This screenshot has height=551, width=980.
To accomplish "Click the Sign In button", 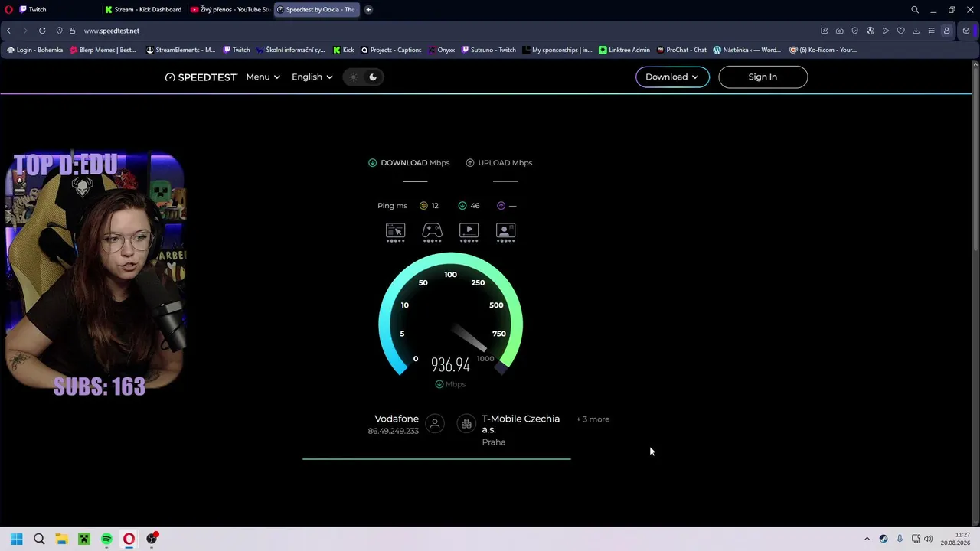I will [763, 77].
